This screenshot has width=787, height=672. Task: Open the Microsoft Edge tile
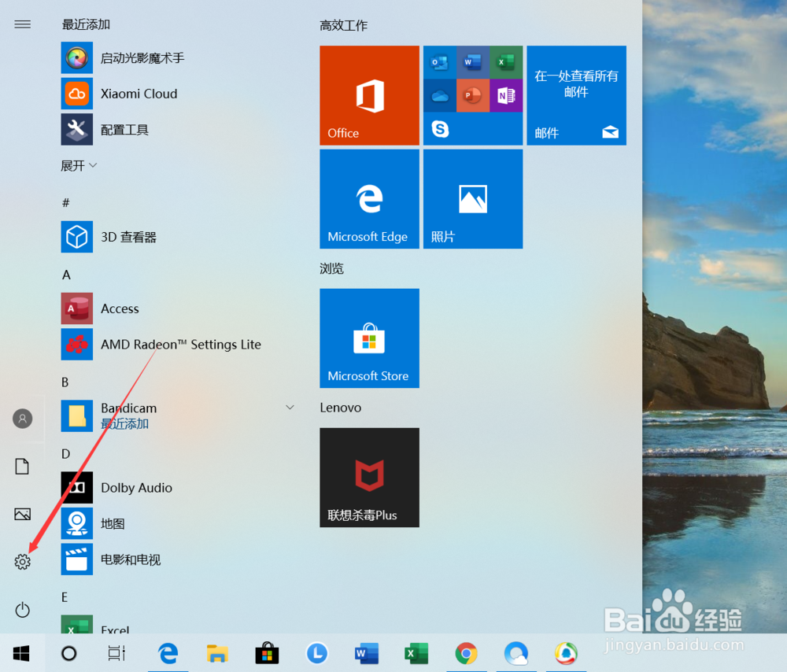point(369,199)
